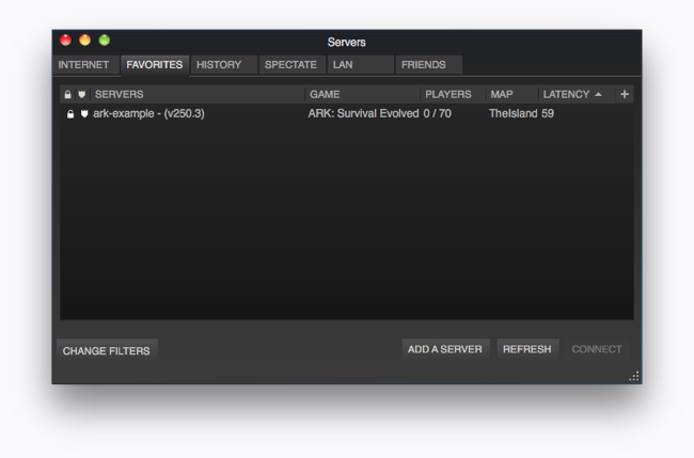Screen dimensions: 694x458
Task: Refresh the server list
Action: pyautogui.click(x=527, y=349)
